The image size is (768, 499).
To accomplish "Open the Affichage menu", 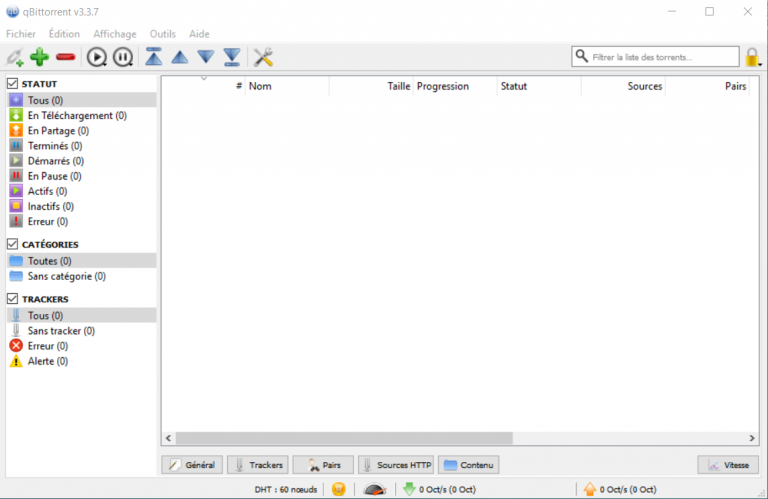I will click(x=114, y=34).
